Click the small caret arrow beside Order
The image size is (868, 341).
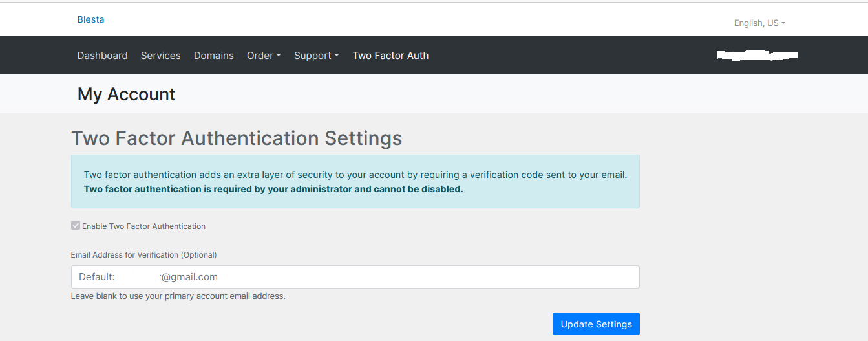click(x=279, y=56)
